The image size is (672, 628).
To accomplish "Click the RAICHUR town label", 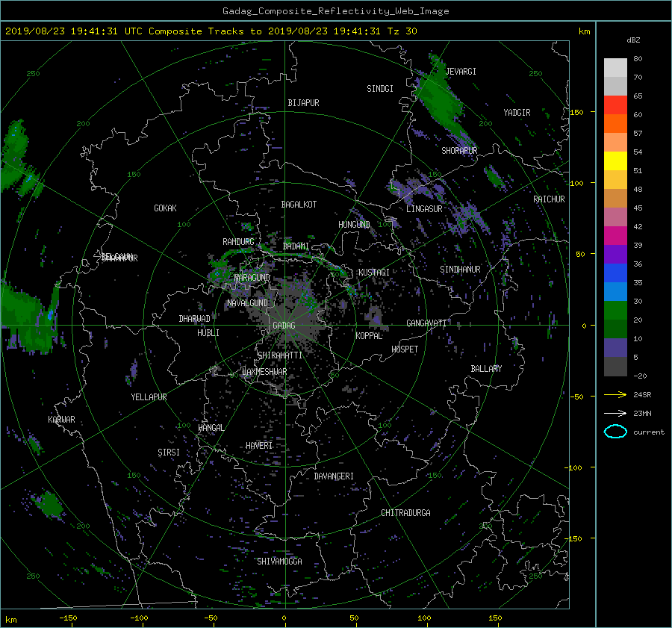I will pos(549,199).
